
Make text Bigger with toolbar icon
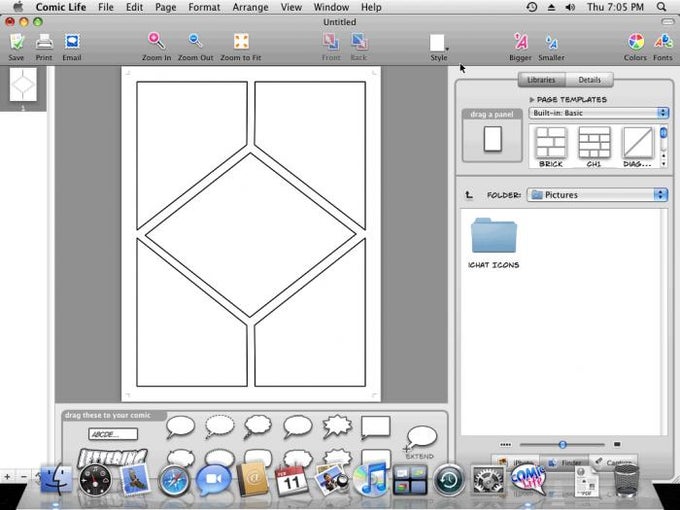pos(521,42)
